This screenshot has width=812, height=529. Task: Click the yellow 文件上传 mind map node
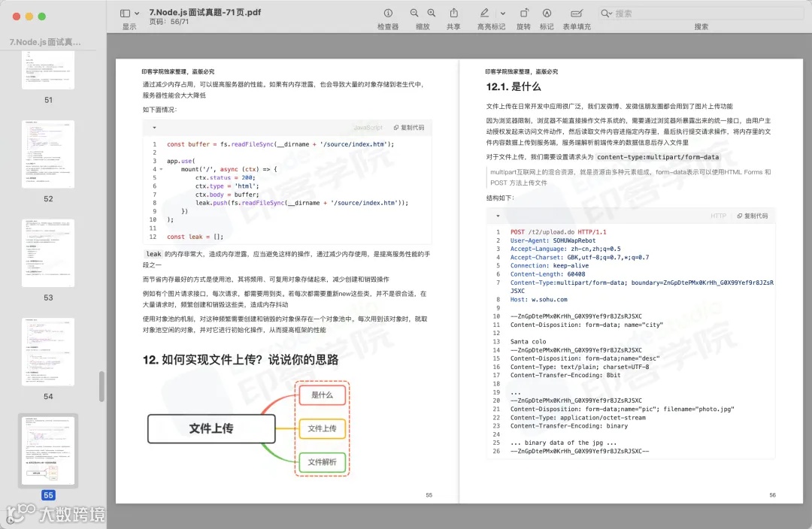322,428
